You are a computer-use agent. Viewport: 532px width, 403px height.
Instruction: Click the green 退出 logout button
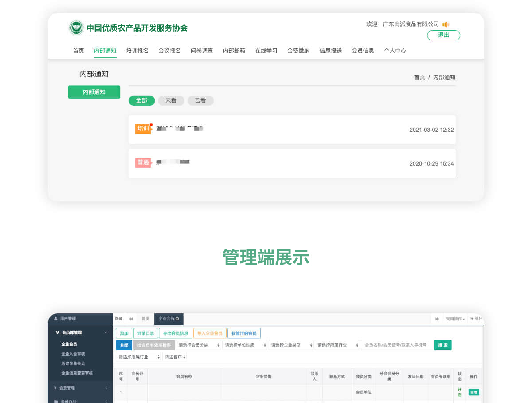click(x=443, y=35)
